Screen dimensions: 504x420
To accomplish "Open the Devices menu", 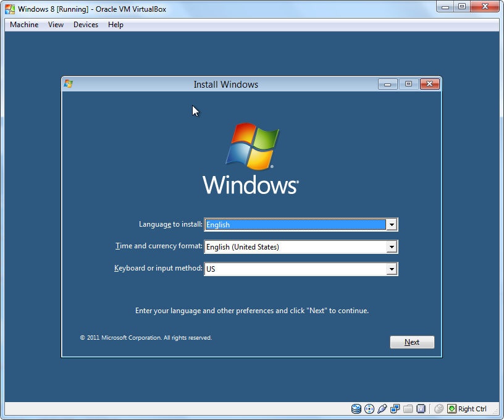I will (86, 25).
